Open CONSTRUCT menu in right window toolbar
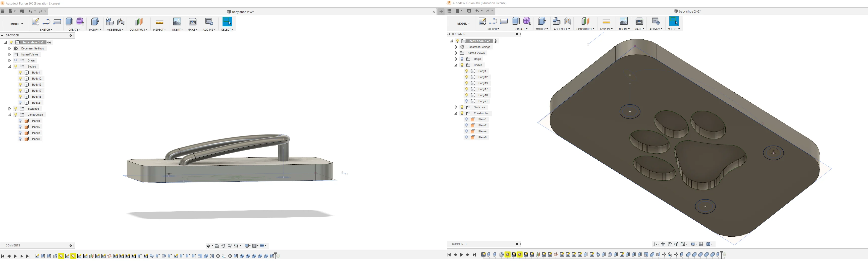The image size is (868, 261). pos(585,29)
